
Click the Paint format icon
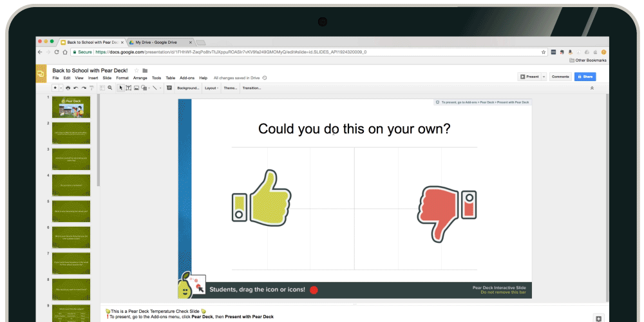pyautogui.click(x=91, y=88)
